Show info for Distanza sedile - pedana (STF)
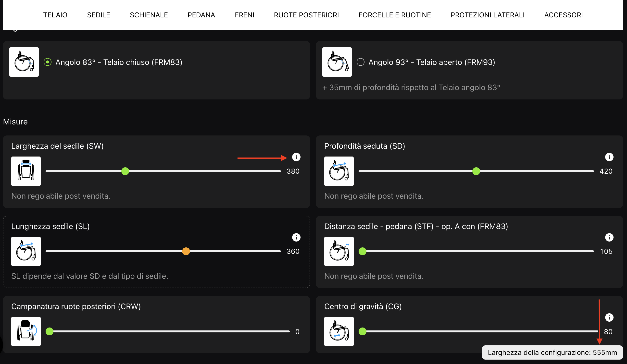 [x=609, y=237]
